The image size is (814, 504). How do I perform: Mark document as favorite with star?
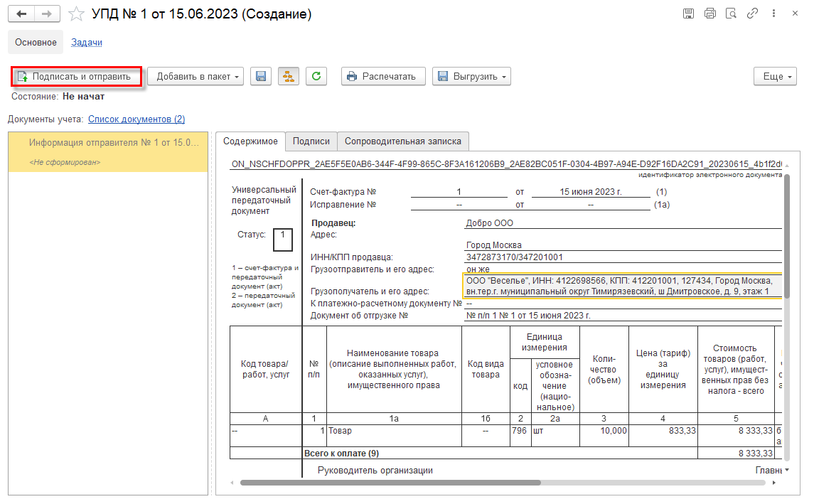point(76,14)
